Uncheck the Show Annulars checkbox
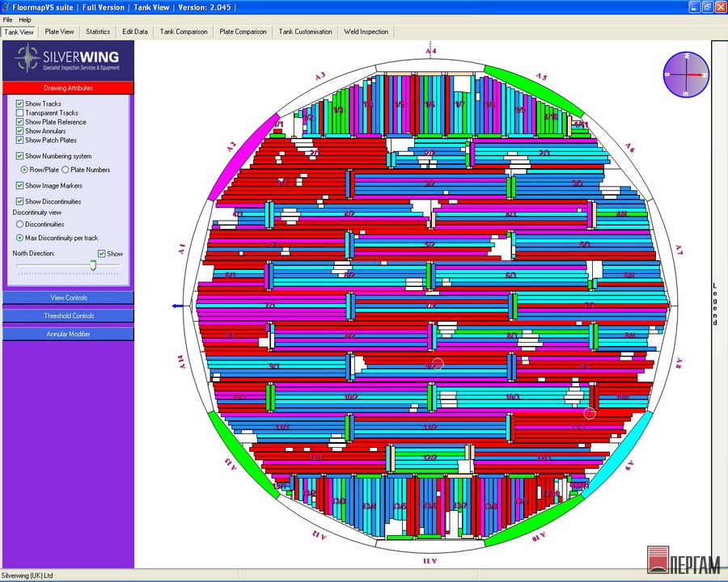 click(19, 131)
